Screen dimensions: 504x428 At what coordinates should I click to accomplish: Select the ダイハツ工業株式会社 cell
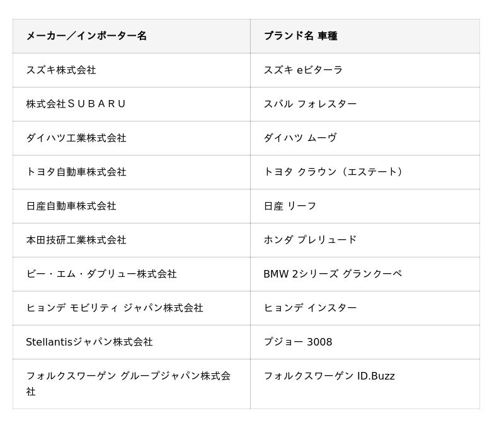click(x=76, y=138)
